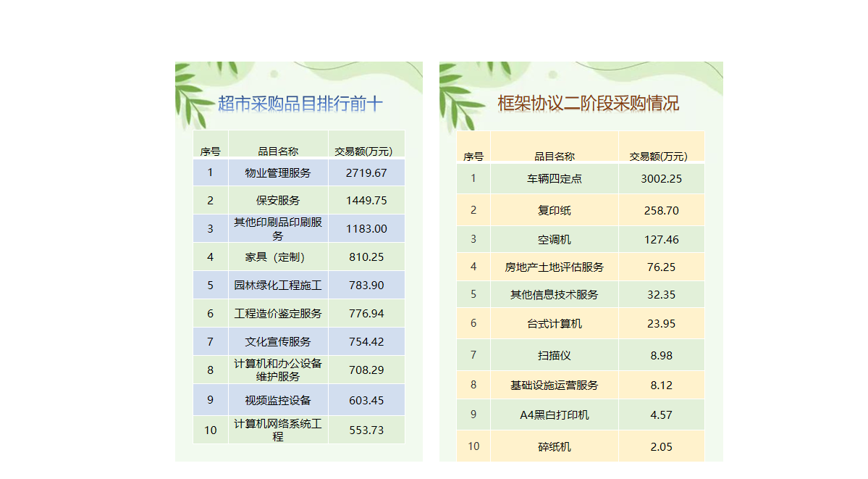Select the amount 76.25
This screenshot has height=479, width=868.
(662, 267)
